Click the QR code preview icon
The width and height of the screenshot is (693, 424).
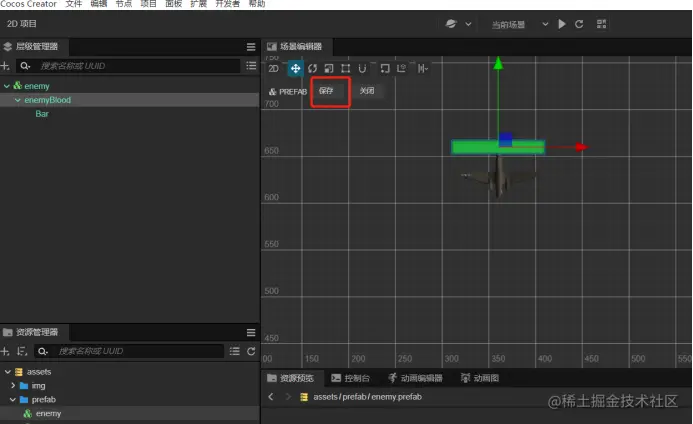[602, 24]
